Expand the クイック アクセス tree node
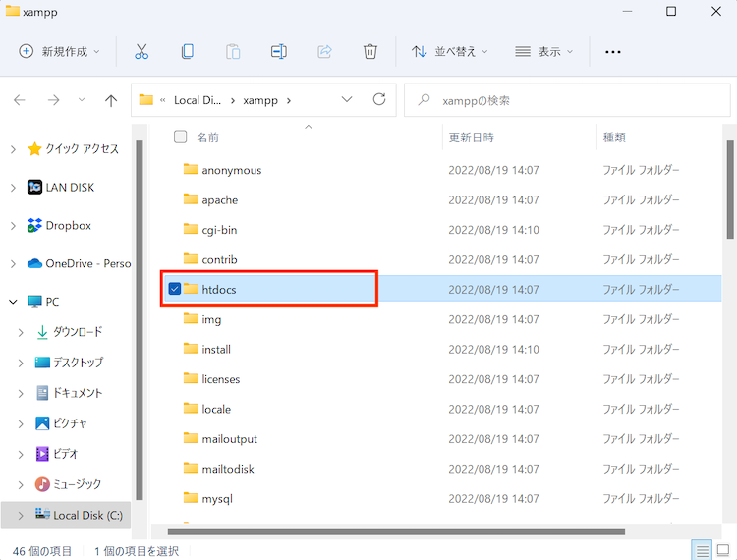Viewport: 737px width, 560px height. coord(13,149)
